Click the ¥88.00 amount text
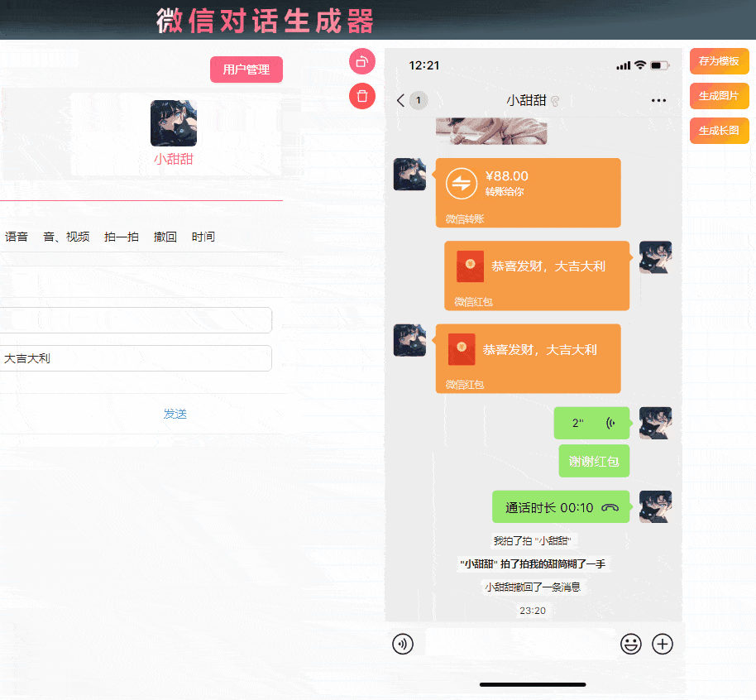 click(507, 176)
